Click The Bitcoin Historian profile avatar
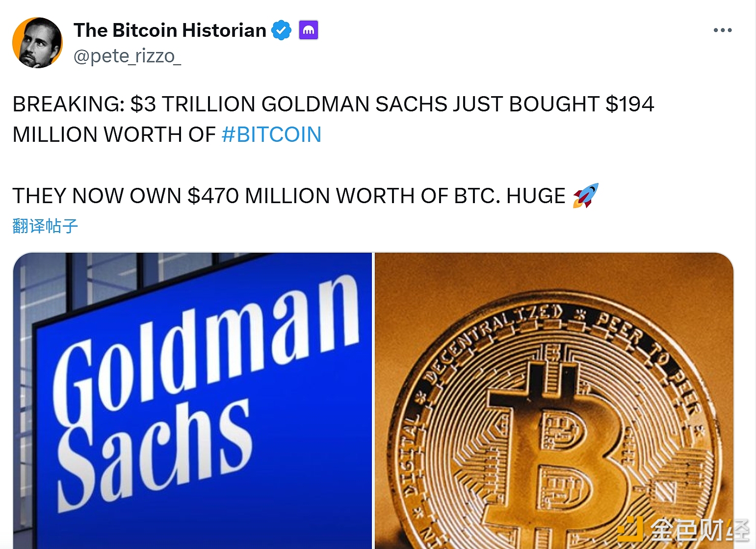This screenshot has width=756, height=549. coord(37,43)
